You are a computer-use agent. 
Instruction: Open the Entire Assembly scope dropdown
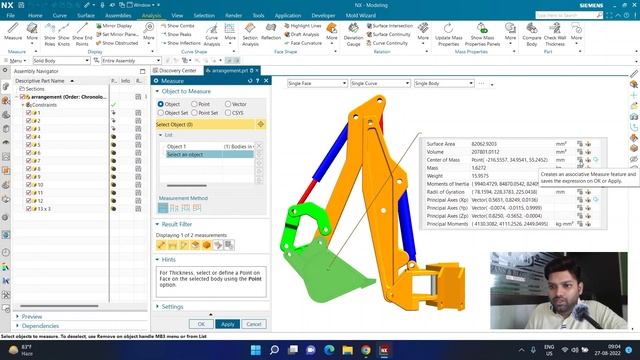pyautogui.click(x=131, y=60)
